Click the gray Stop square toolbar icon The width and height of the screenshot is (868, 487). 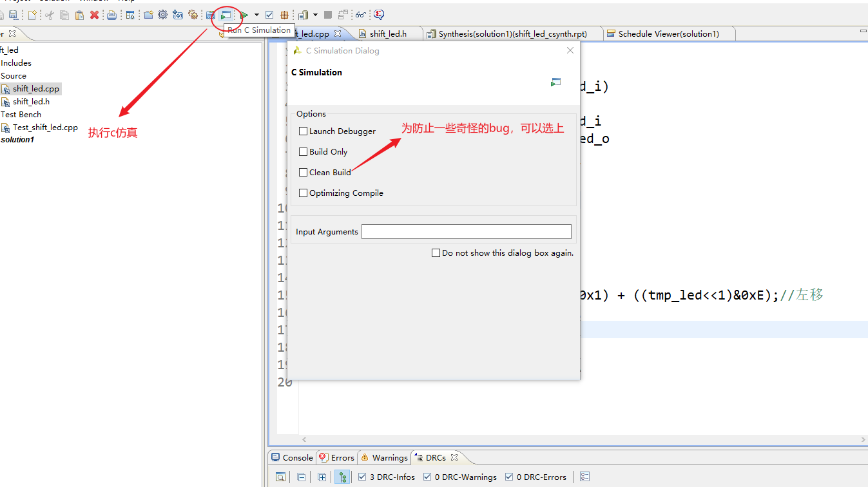click(x=328, y=14)
